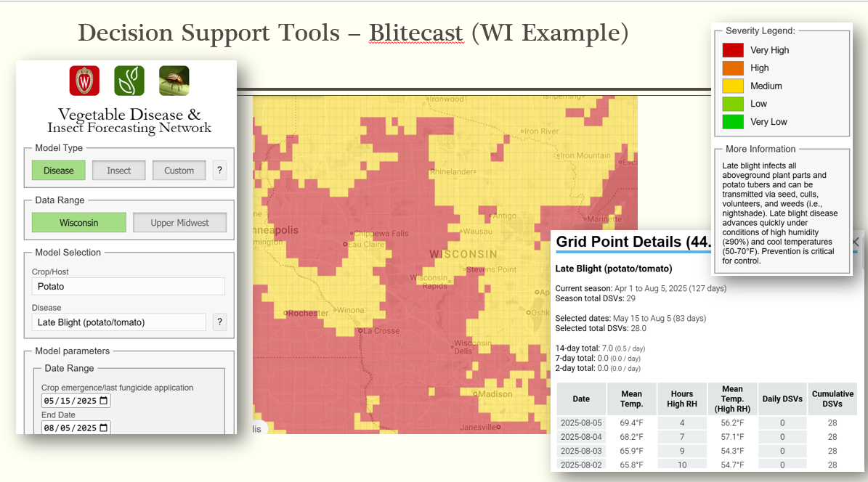The width and height of the screenshot is (868, 482).
Task: Click Madison on the Wisconsin map
Action: tap(495, 394)
